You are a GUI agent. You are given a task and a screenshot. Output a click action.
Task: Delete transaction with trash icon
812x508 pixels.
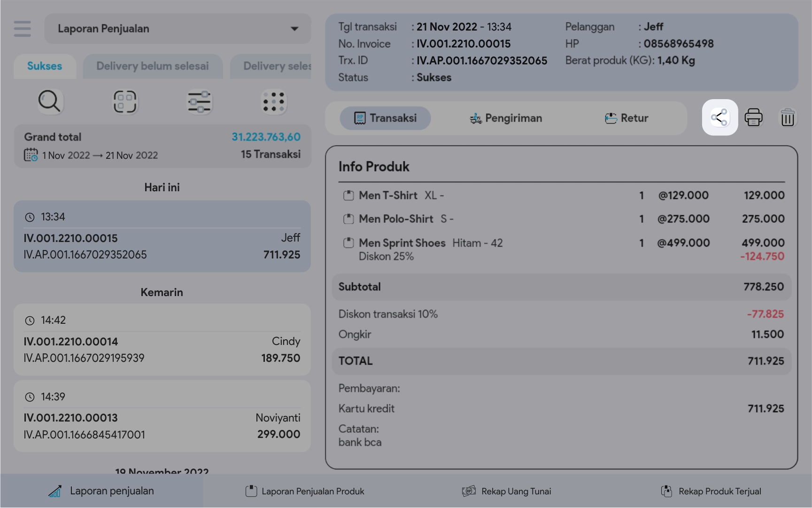coord(787,117)
